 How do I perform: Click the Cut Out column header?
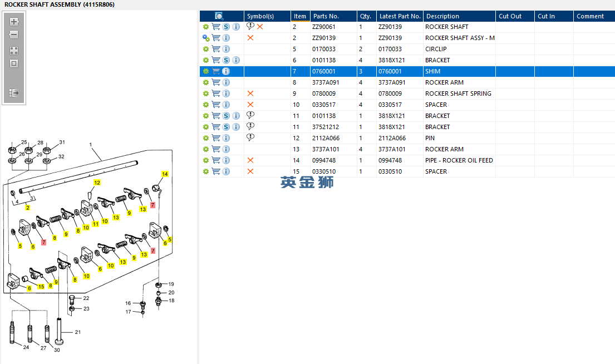tap(515, 16)
